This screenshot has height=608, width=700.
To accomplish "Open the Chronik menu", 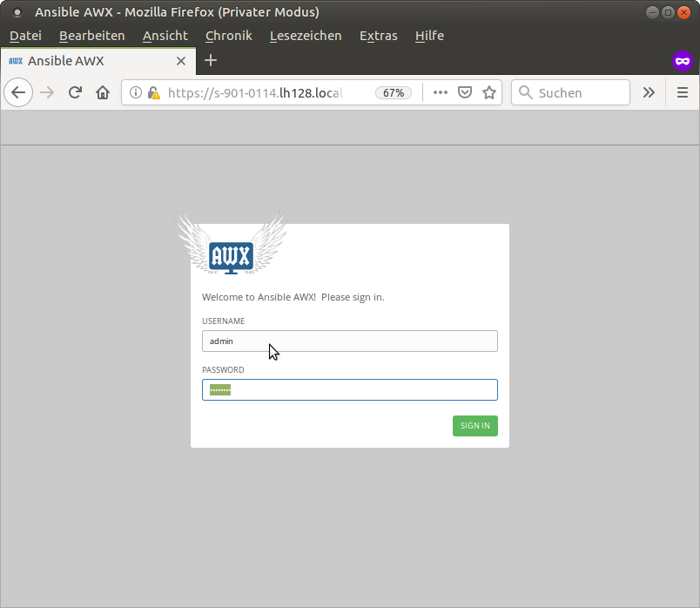I will pyautogui.click(x=229, y=36).
